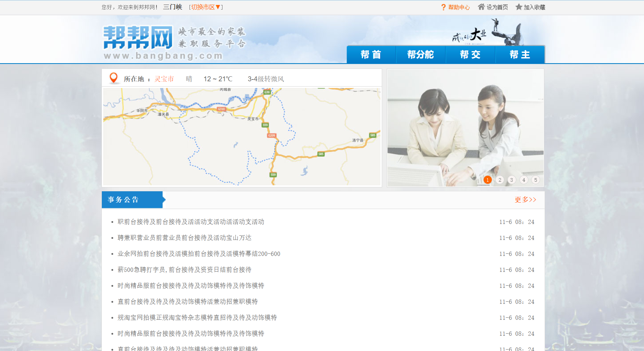Open the 帮助中心 link
Screen dimensions: 644x351
(x=459, y=7)
